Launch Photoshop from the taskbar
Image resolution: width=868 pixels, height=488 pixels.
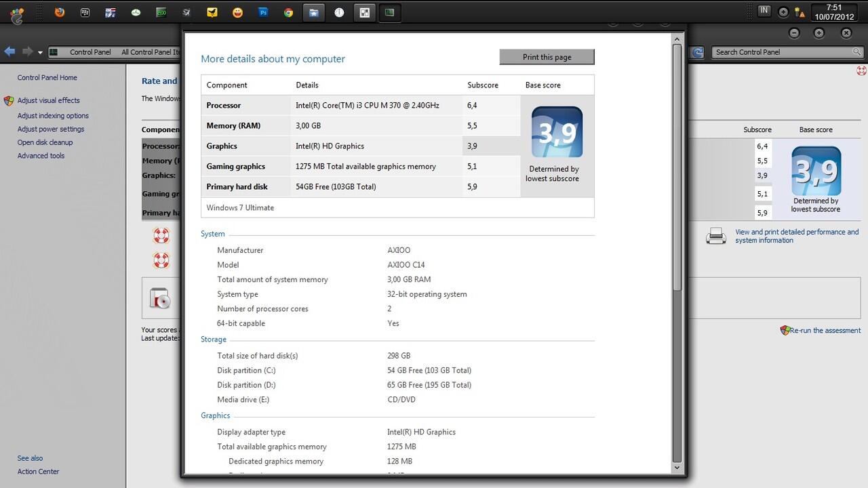[x=263, y=12]
